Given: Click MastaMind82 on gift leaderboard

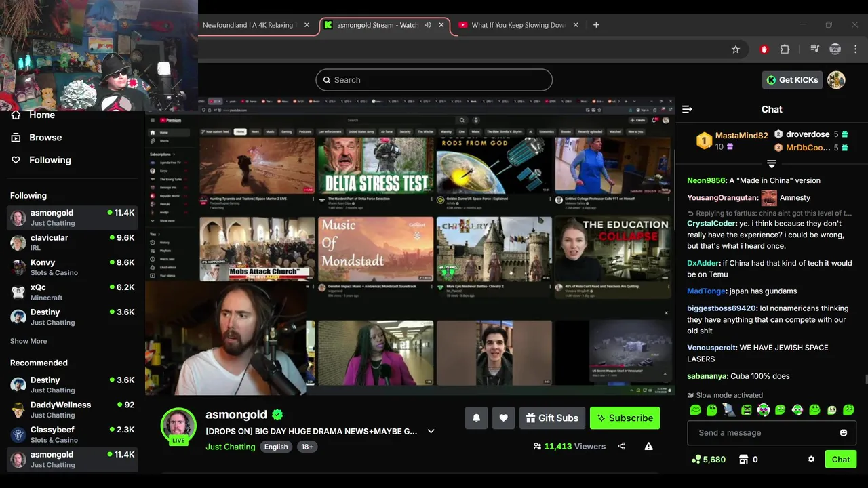Looking at the screenshot, I should coord(741,136).
